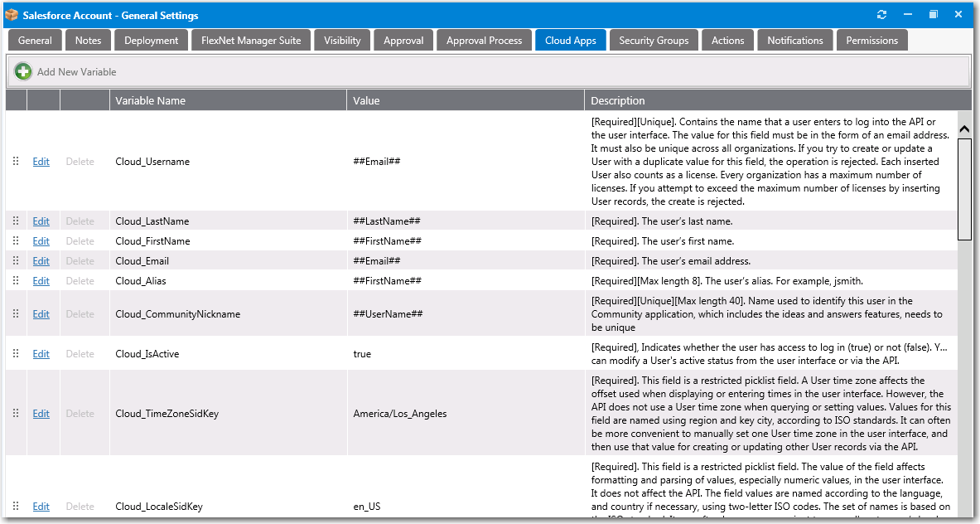980x524 pixels.
Task: Click the drag handle for Cloud_Username row
Action: click(15, 161)
